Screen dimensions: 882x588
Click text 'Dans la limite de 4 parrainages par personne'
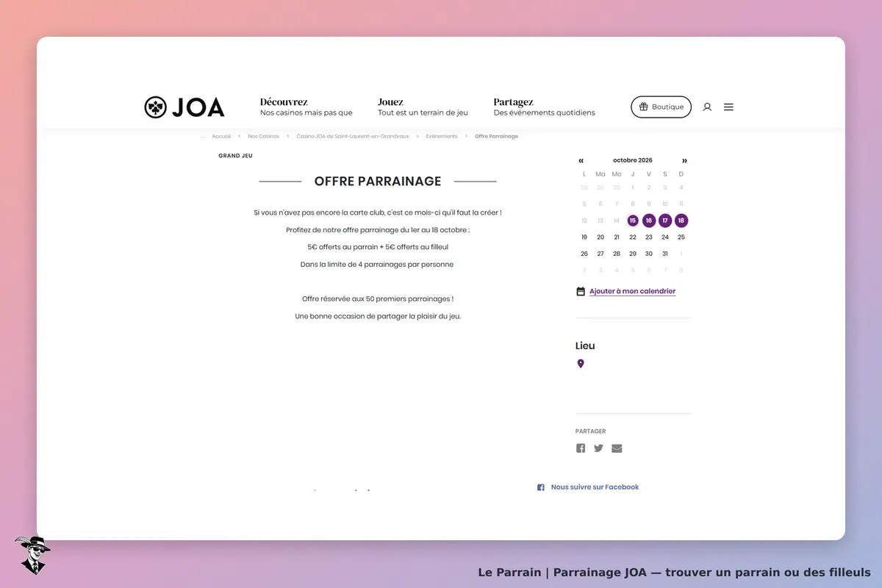click(377, 265)
